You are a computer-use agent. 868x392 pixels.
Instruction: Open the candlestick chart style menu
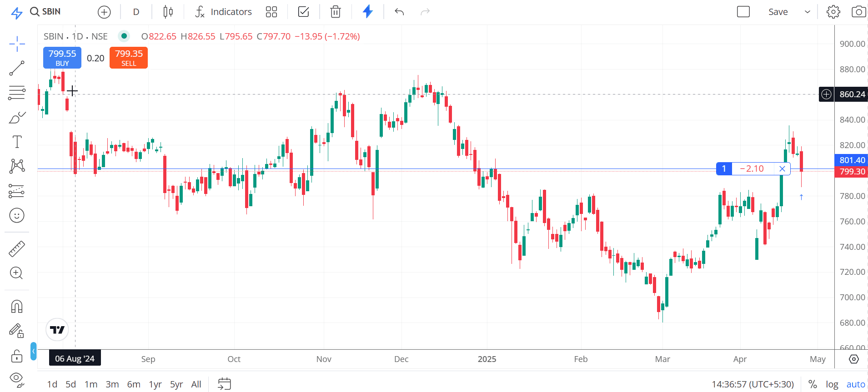(168, 12)
